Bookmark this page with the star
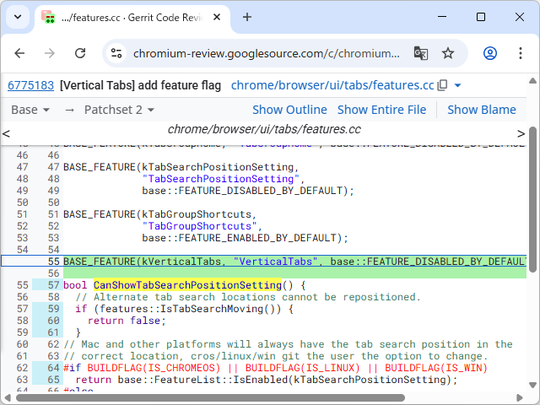Viewport: 540px width, 405px height. click(x=448, y=53)
